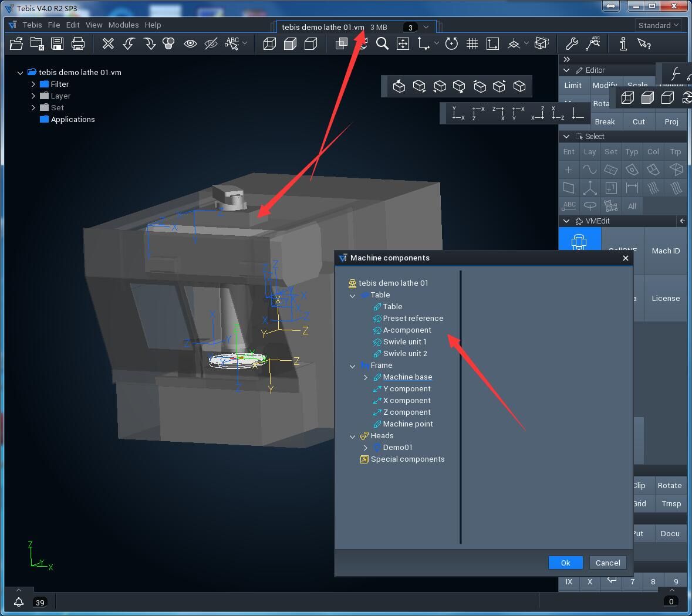
Task: Click the close-file folder X icon
Action: pos(36,43)
